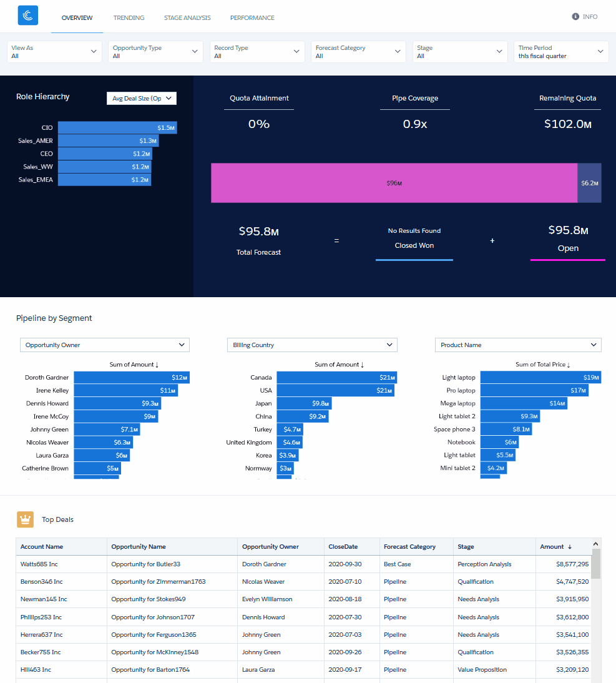Click the Einstein Analytics app logo icon

tap(28, 16)
